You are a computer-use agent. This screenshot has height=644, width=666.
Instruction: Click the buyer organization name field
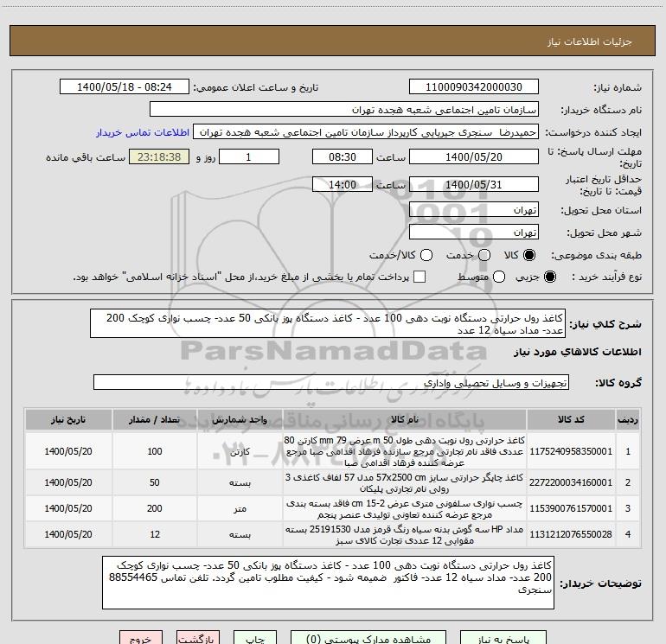(344, 110)
